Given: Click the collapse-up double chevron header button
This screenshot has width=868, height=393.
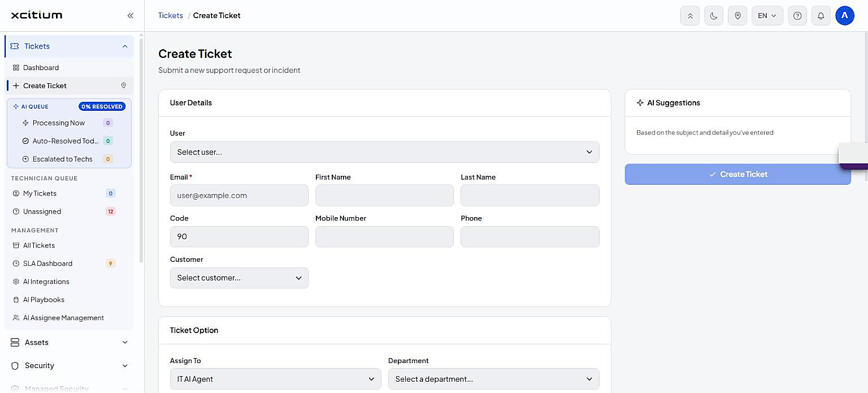Looking at the screenshot, I should (x=690, y=16).
